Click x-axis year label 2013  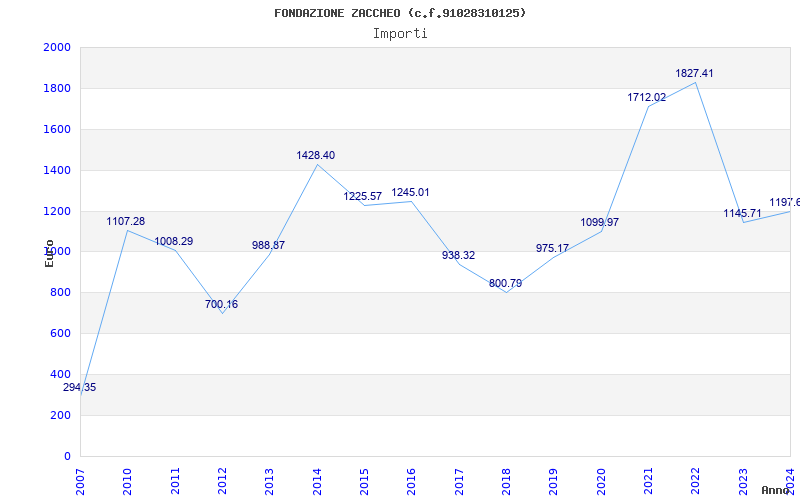point(270,482)
